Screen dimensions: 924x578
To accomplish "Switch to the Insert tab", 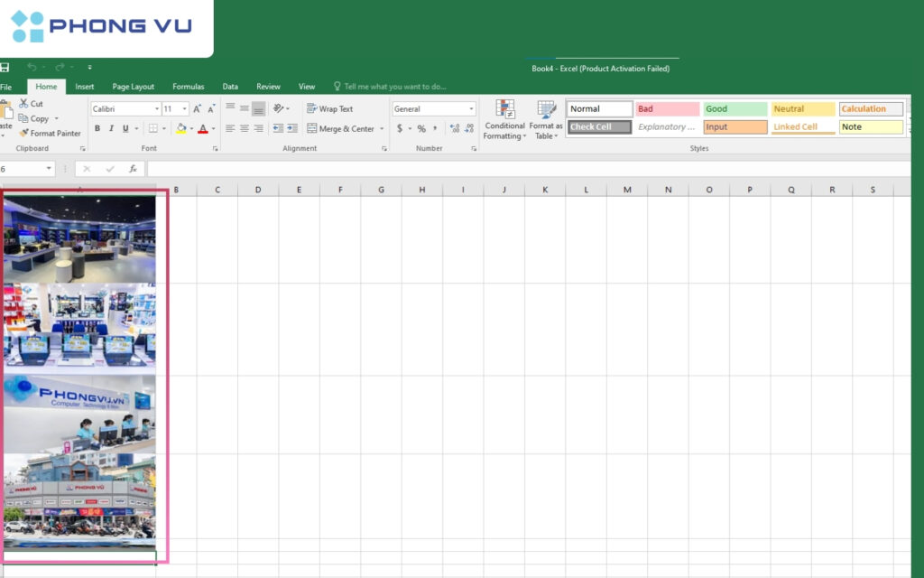I will point(84,87).
